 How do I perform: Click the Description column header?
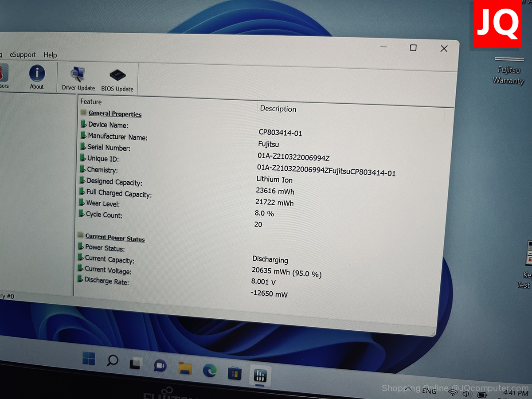278,109
